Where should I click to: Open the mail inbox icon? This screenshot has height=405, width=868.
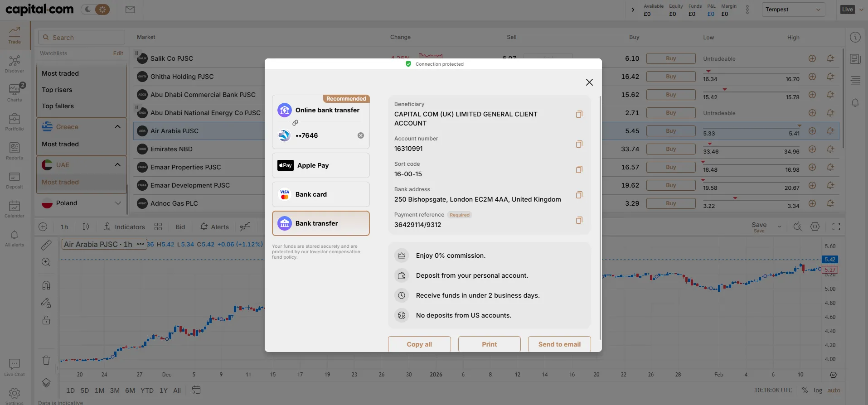pos(130,10)
